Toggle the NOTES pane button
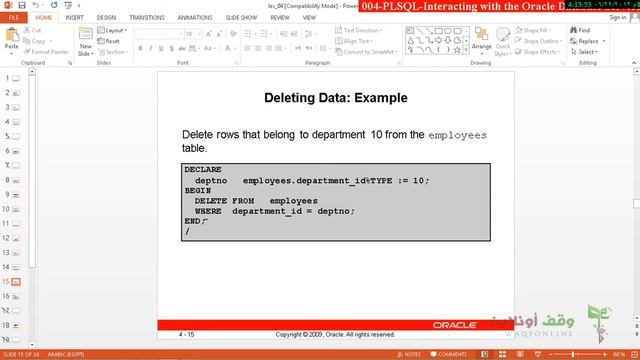Screen dimensions: 640x360 click(x=409, y=354)
